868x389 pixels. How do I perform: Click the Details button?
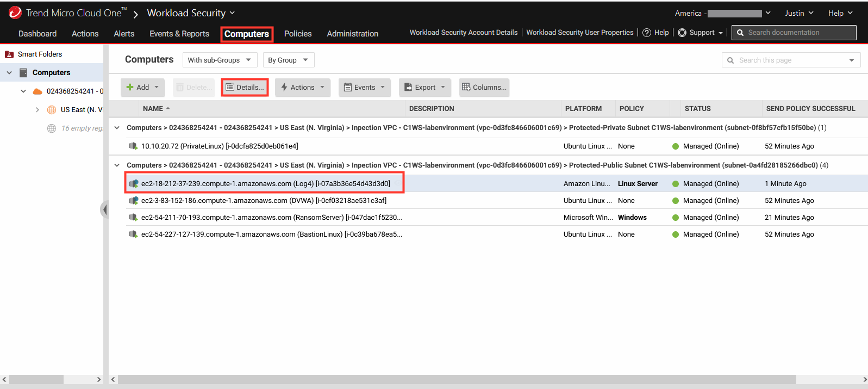(245, 87)
